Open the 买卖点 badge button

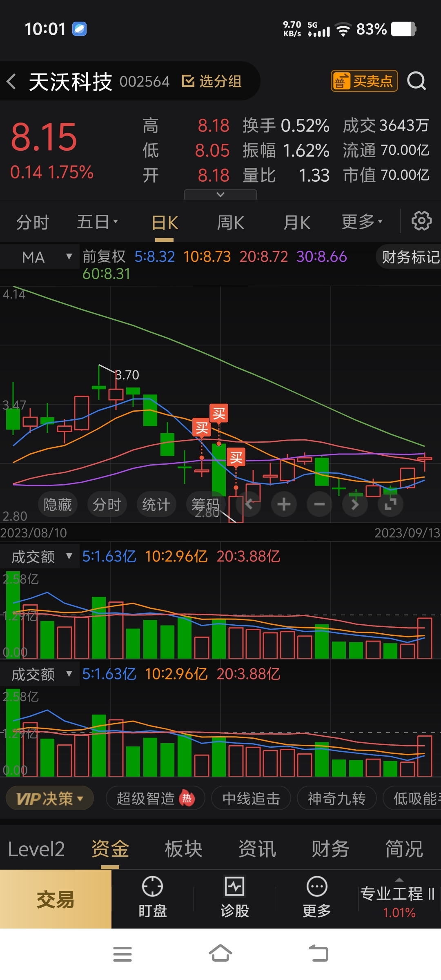[364, 81]
